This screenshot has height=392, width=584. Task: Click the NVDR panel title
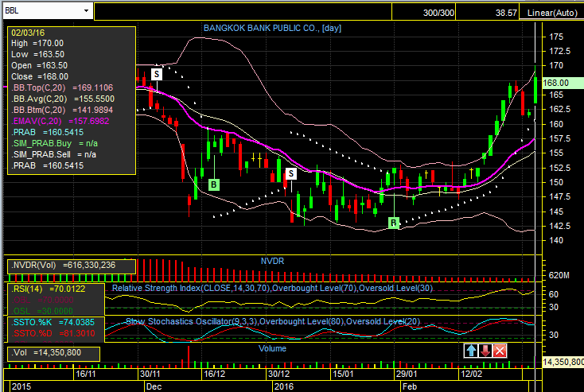[x=272, y=261]
